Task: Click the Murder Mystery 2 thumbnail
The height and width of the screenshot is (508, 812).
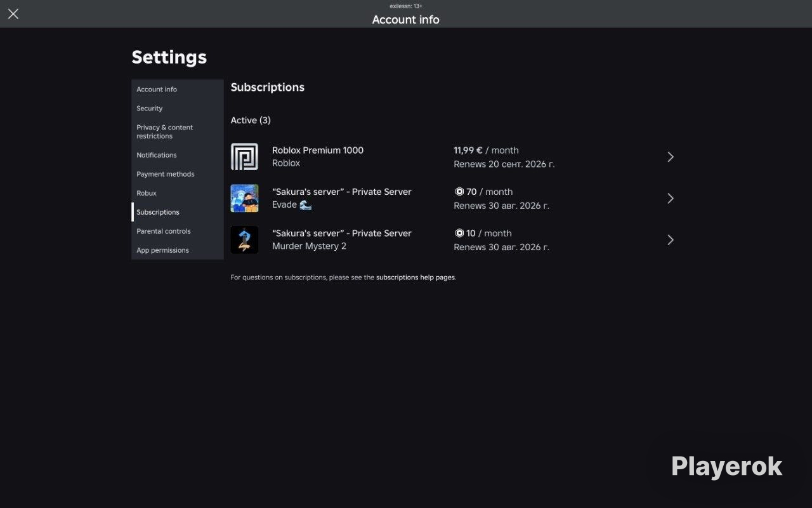Action: click(244, 240)
